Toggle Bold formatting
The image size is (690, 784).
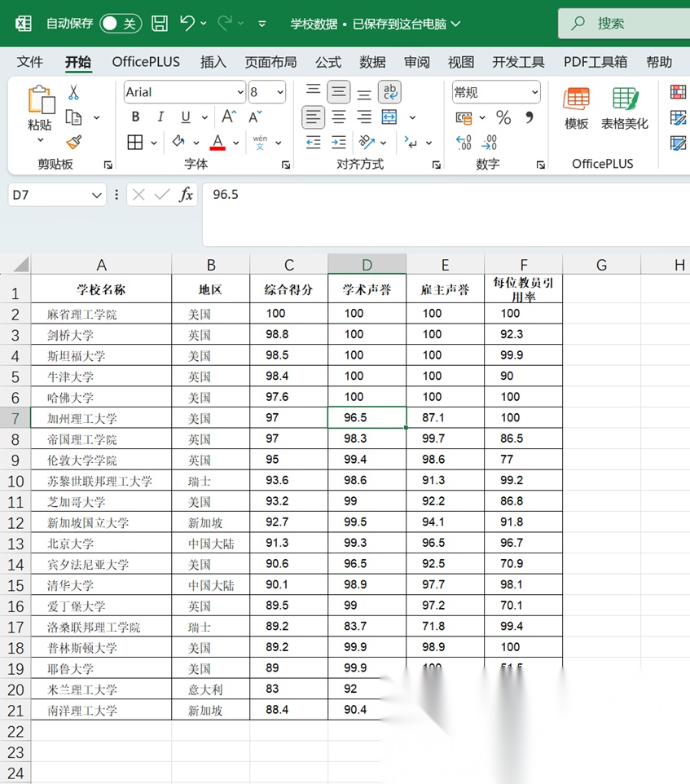click(135, 117)
